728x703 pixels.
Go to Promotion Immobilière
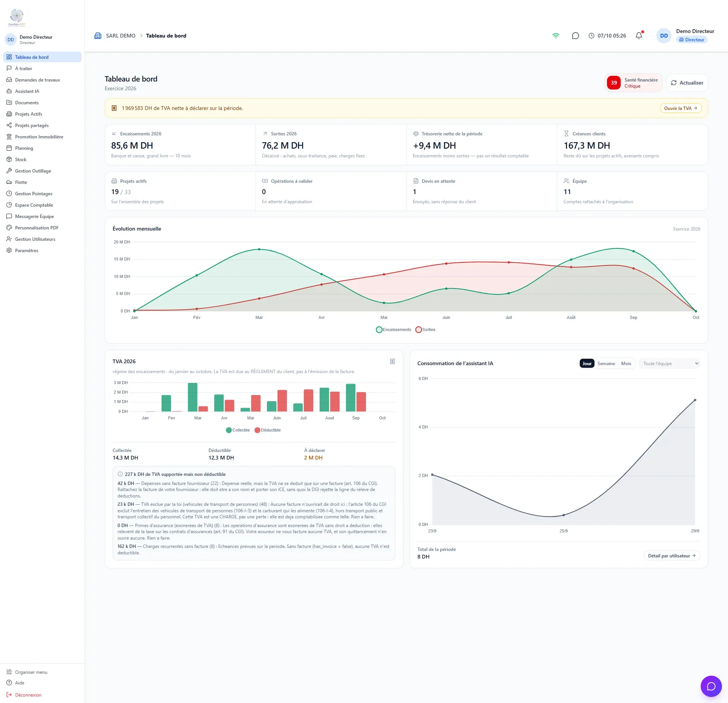click(x=42, y=137)
